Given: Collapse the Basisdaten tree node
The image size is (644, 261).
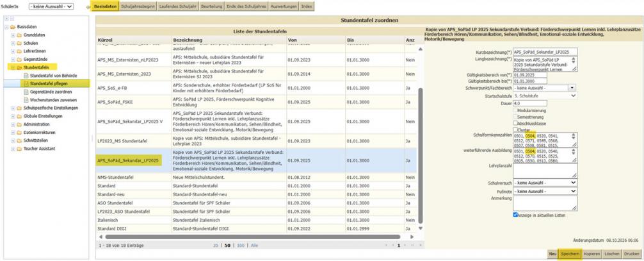Looking at the screenshot, I should (6, 27).
